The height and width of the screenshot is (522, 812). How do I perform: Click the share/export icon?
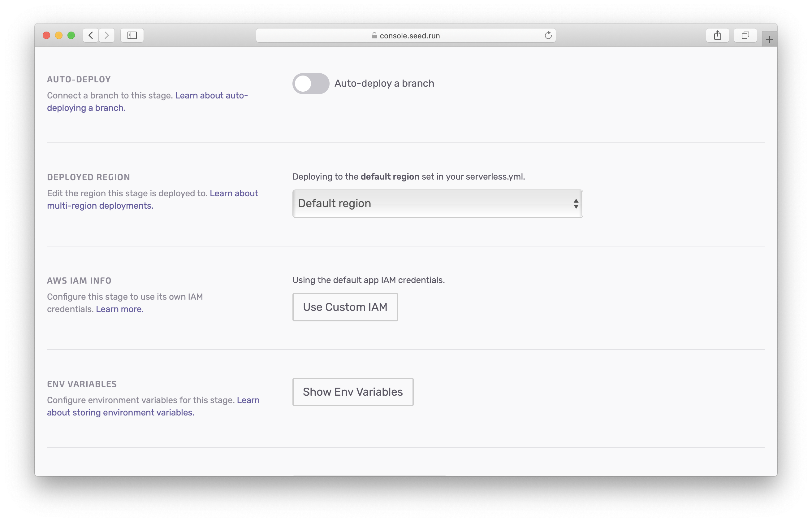[x=717, y=35]
